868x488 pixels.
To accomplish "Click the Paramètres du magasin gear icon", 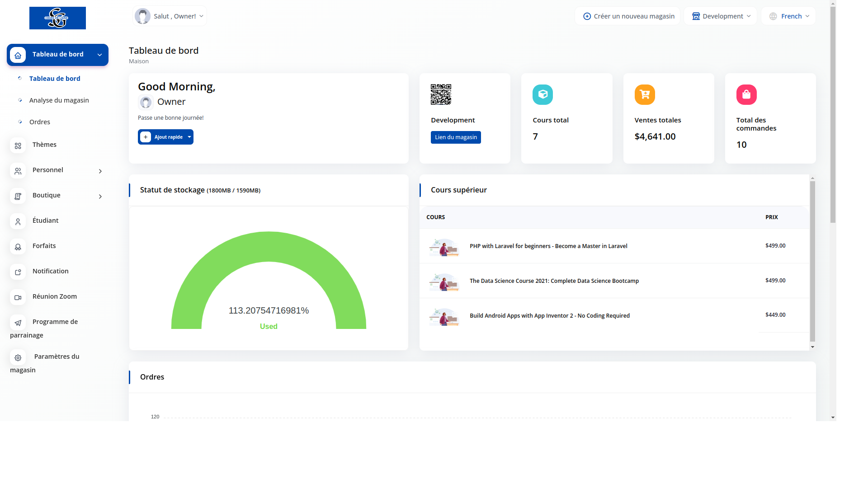I will click(x=18, y=357).
